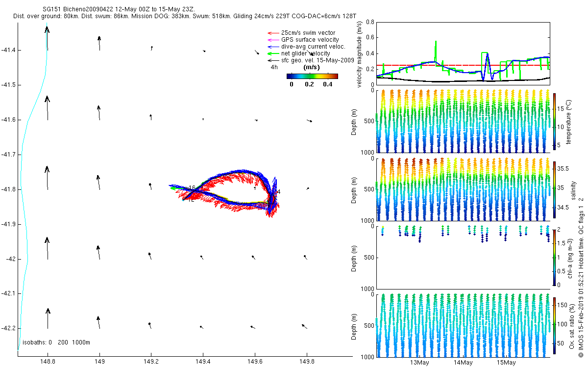This screenshot has height=368, width=588.
Task: Click the '(m/s)' label above the velocity color bar
Action: pyautogui.click(x=312, y=67)
